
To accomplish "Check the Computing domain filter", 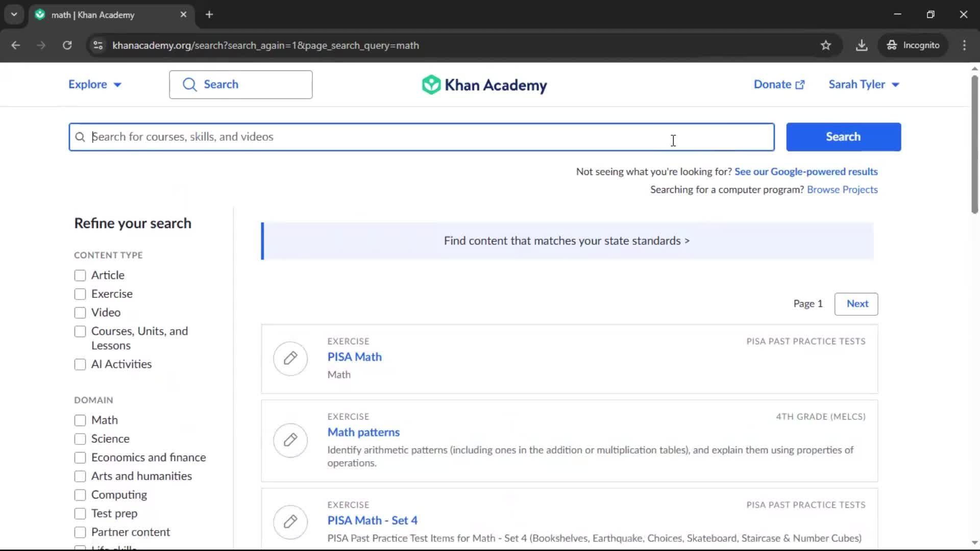I will (x=80, y=495).
